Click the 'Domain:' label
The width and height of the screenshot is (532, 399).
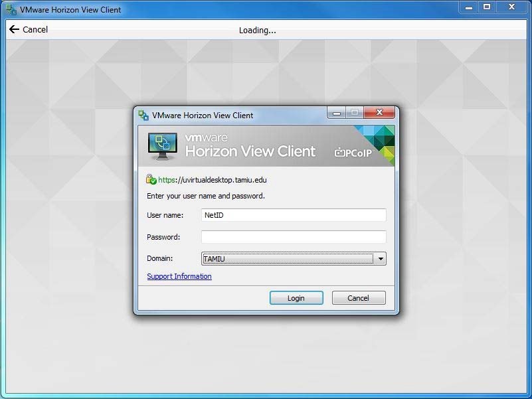pos(159,258)
